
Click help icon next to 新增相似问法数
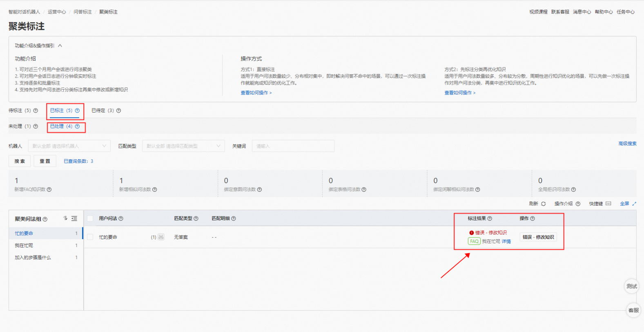coord(155,189)
